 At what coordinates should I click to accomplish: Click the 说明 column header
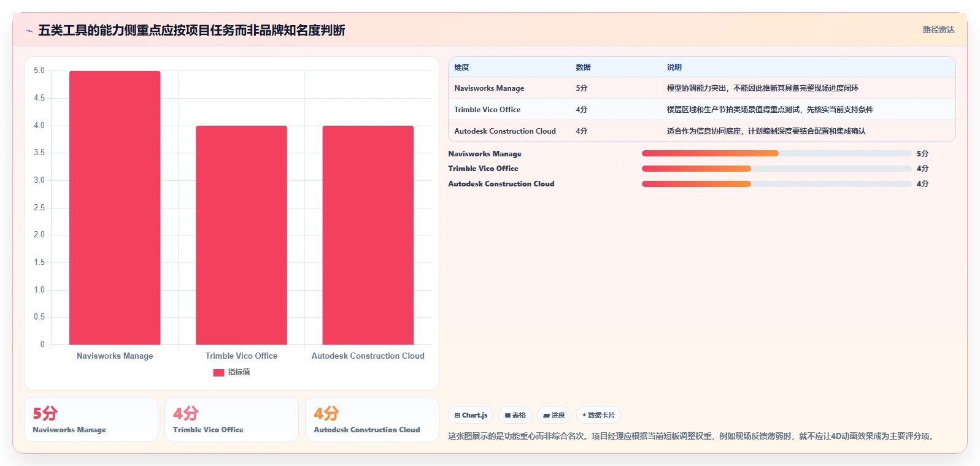674,67
